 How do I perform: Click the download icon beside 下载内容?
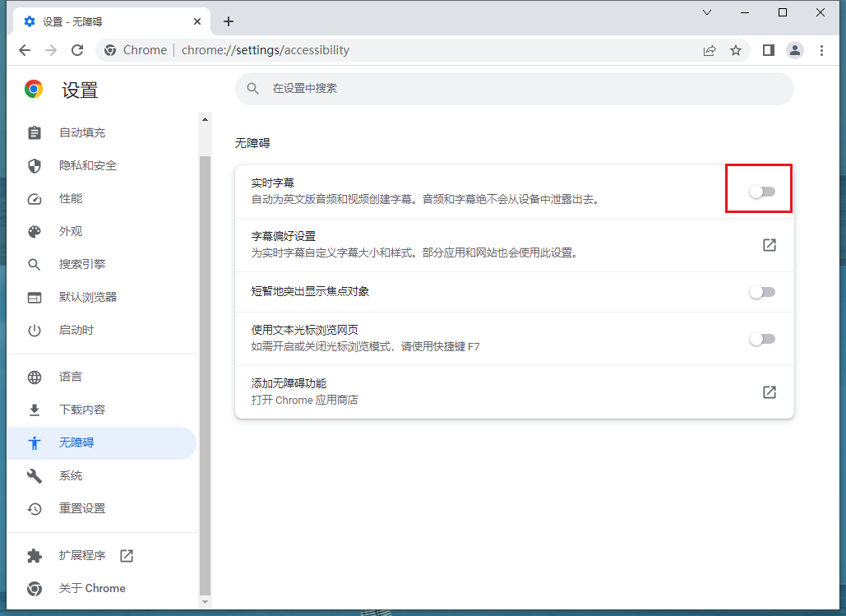tap(35, 410)
